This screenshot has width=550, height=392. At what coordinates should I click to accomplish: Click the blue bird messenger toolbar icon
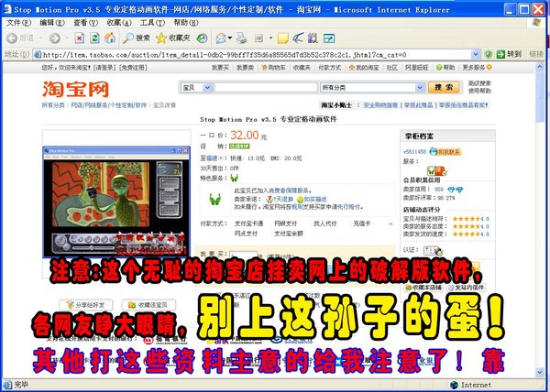pyautogui.click(x=298, y=38)
